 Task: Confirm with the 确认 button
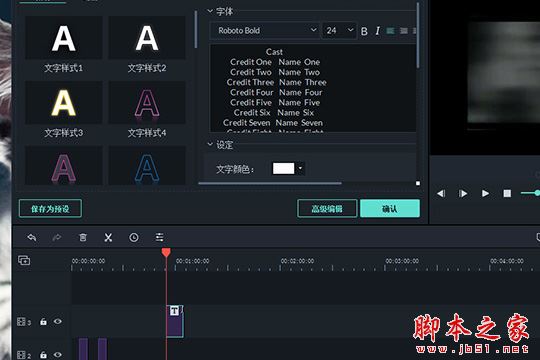click(390, 208)
